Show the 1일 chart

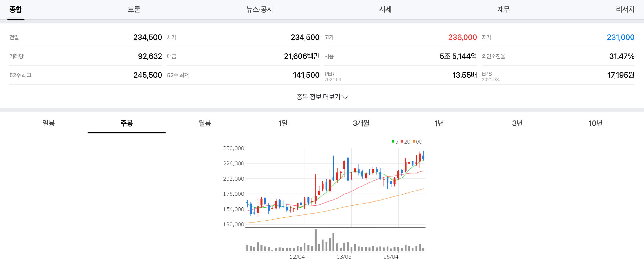(x=283, y=123)
